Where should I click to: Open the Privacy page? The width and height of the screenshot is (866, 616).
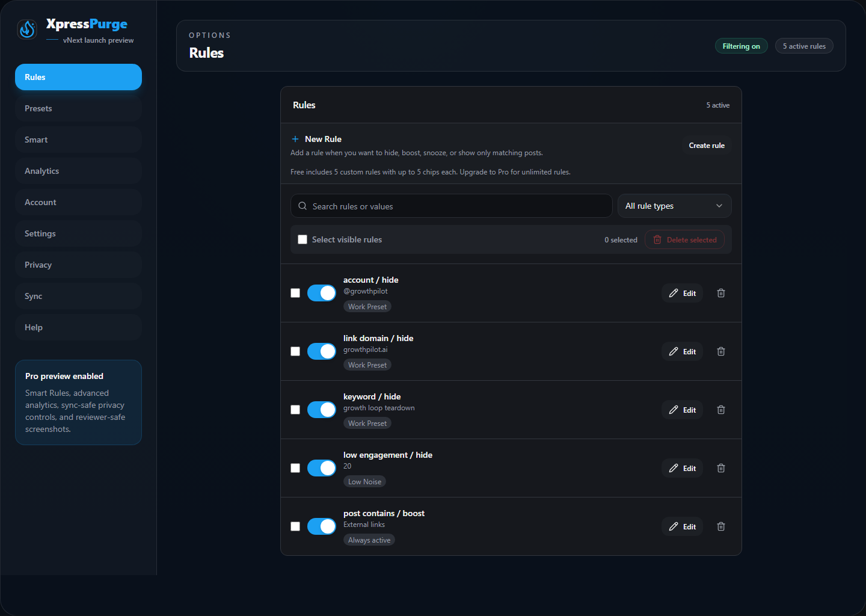(x=78, y=265)
